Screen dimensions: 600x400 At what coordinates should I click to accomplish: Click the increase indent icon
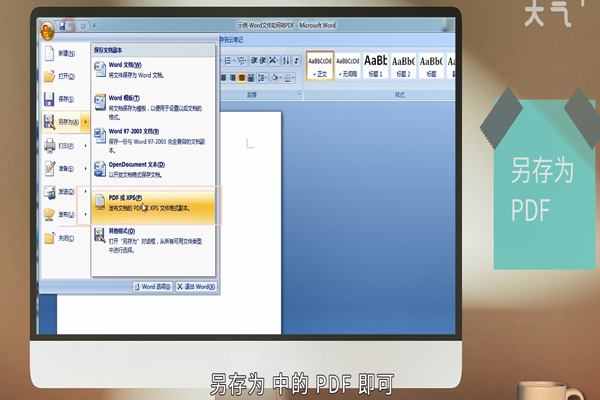(x=263, y=60)
